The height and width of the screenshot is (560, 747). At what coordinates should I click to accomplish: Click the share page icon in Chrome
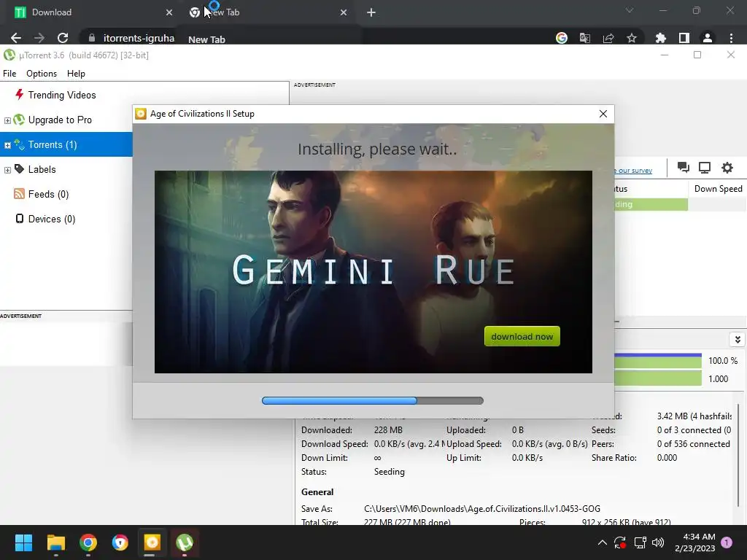click(608, 38)
